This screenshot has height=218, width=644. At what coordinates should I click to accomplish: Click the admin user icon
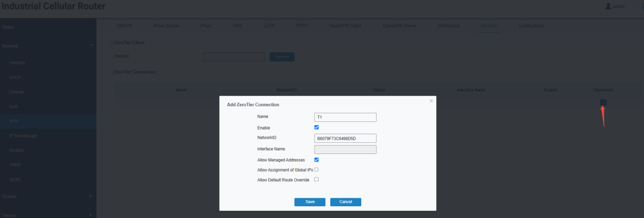(608, 7)
